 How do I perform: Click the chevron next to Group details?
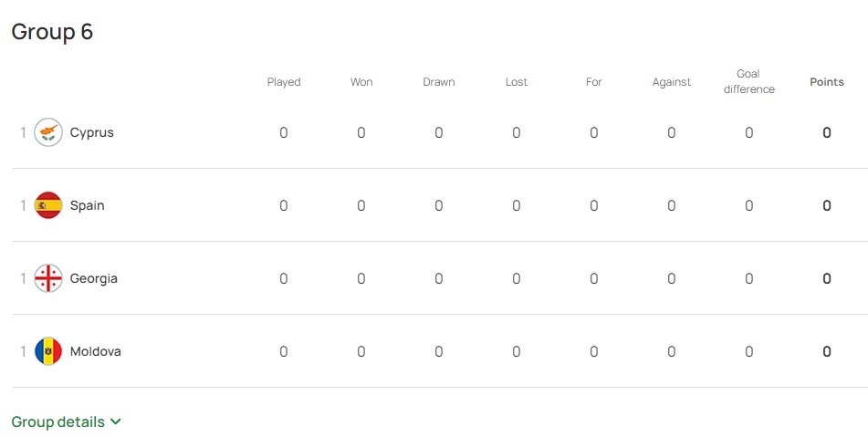pyautogui.click(x=115, y=421)
